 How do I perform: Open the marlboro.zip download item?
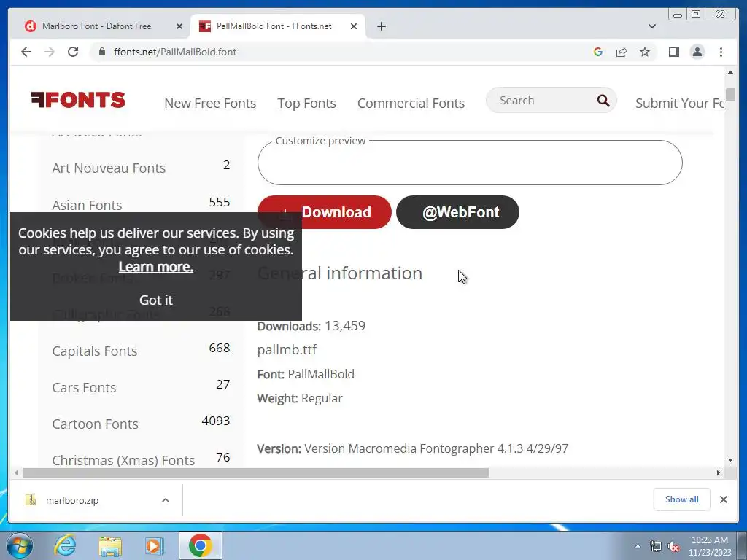click(72, 500)
